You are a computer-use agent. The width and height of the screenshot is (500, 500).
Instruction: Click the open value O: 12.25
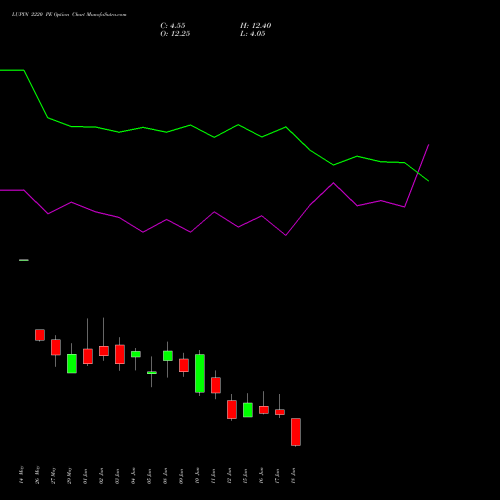(175, 34)
